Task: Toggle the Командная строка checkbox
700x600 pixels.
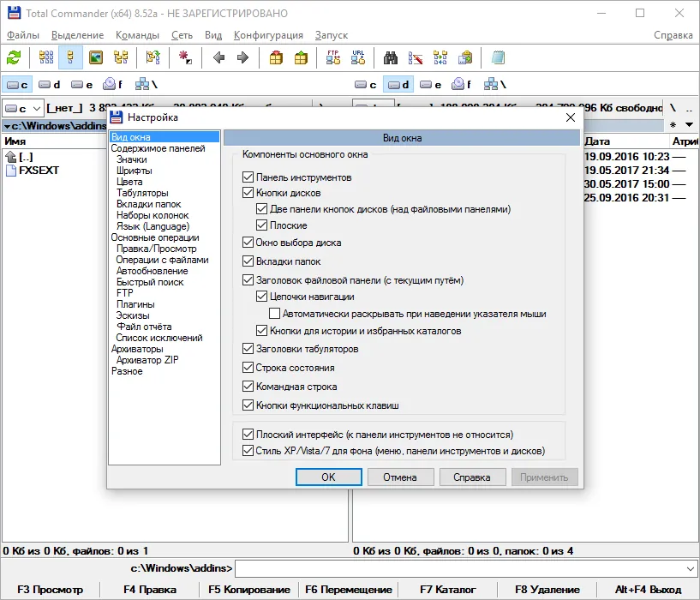Action: (x=248, y=386)
